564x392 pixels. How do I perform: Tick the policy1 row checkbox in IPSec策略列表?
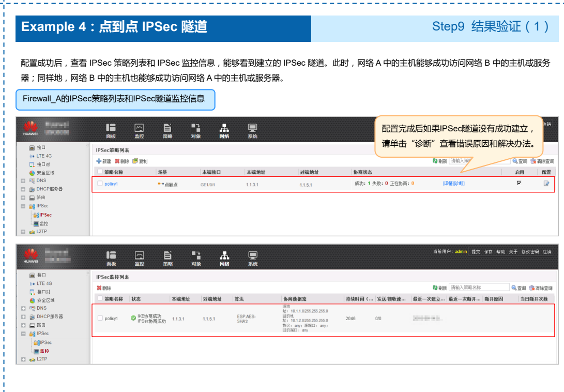[100, 183]
